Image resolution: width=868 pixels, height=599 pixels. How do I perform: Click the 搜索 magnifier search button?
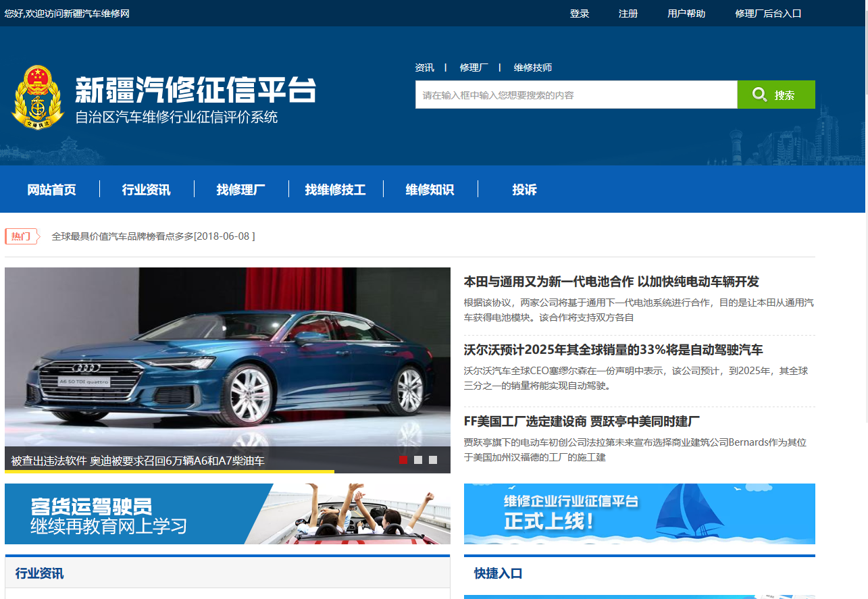(x=776, y=95)
